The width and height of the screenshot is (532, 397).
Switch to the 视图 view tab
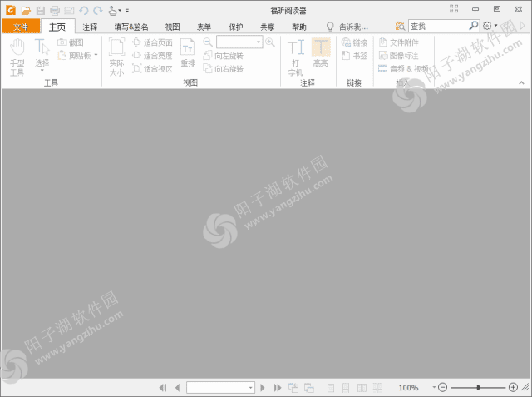[172, 27]
